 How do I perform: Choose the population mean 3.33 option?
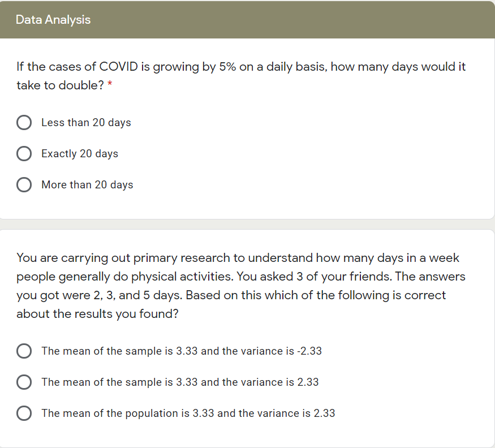click(x=24, y=413)
